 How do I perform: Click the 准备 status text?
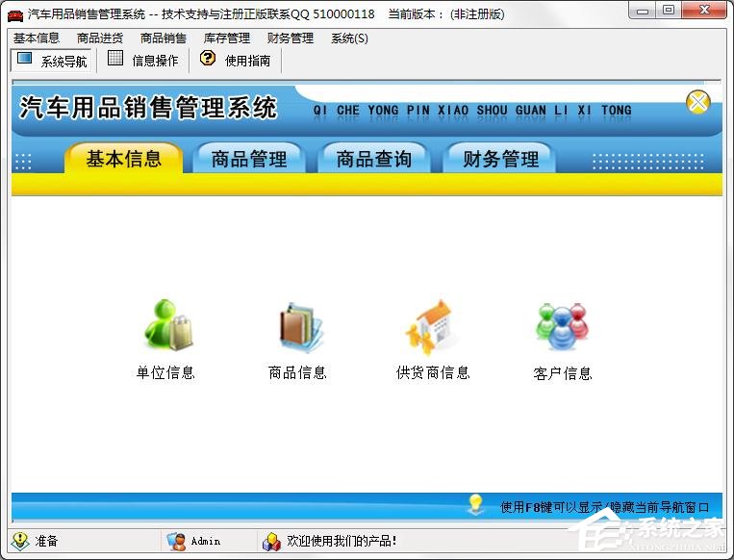(x=46, y=542)
